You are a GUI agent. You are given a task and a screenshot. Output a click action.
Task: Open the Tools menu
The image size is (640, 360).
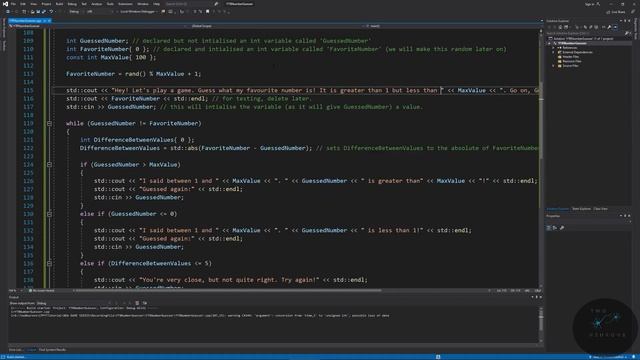tap(110, 4)
